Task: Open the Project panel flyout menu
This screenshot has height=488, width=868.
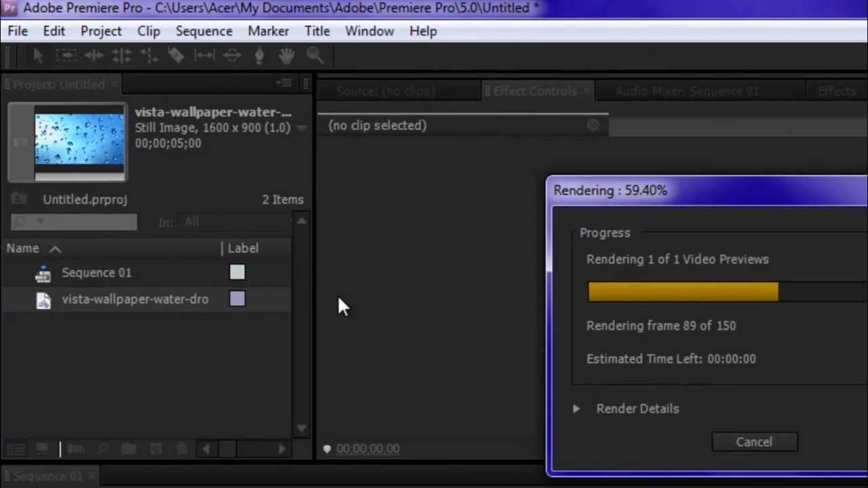Action: tap(283, 83)
